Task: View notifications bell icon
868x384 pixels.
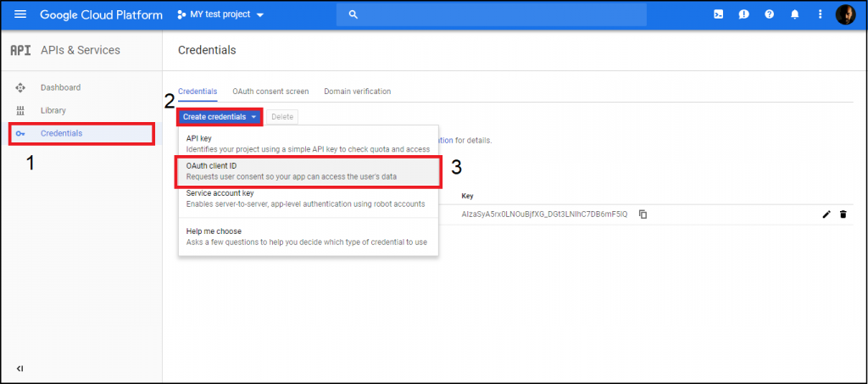Action: [x=795, y=14]
